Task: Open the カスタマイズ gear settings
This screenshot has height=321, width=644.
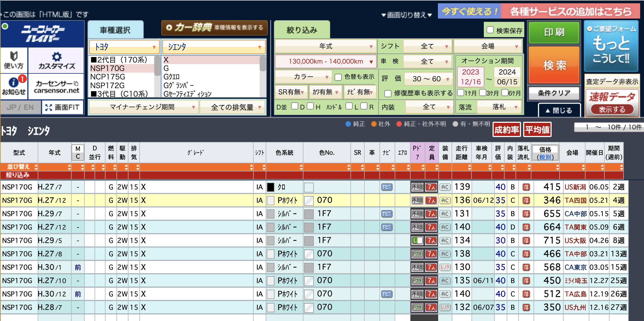Action: (x=56, y=60)
